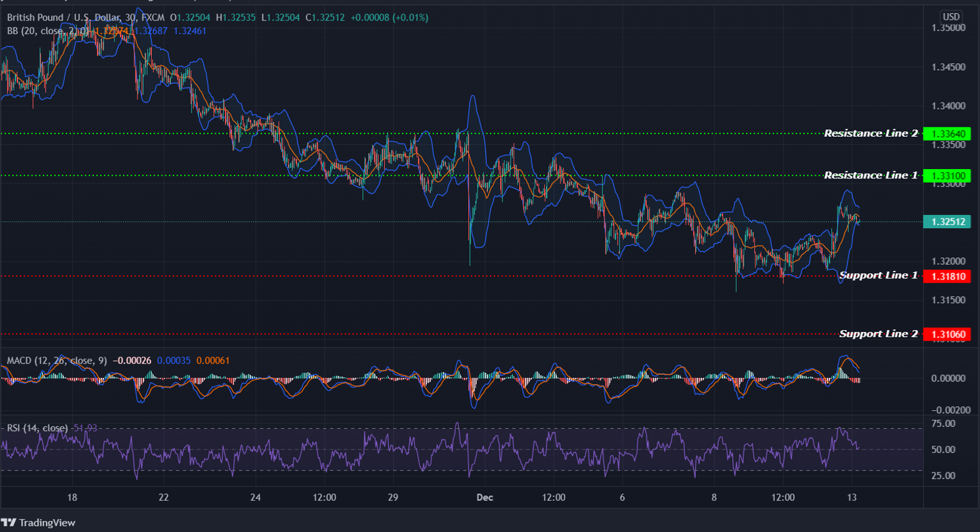Click the 6 date on time axis

[622, 497]
